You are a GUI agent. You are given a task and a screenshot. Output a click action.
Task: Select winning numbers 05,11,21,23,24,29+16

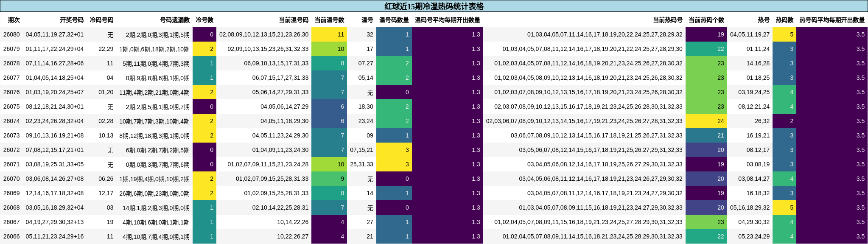(55, 236)
